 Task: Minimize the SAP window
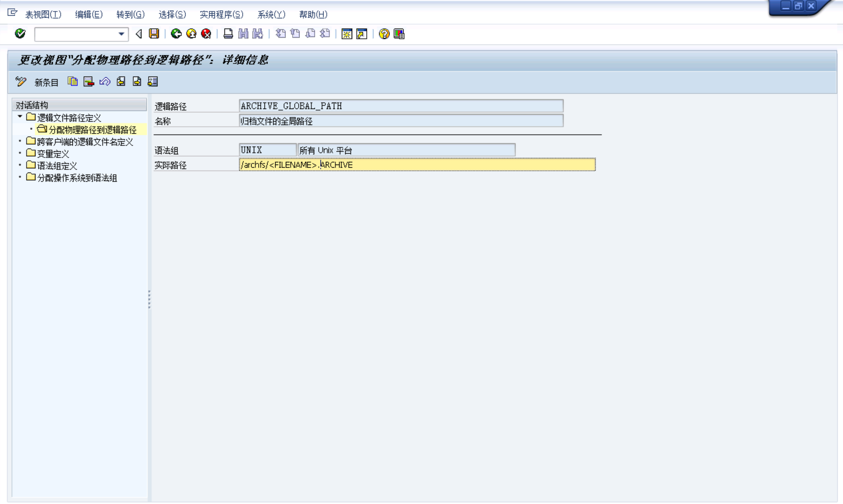[x=786, y=6]
